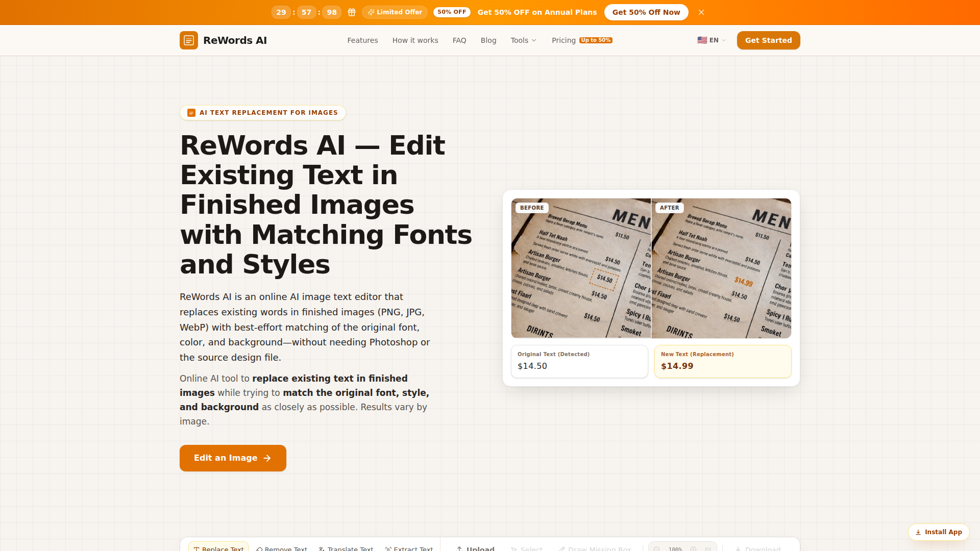Open the EN language selector

click(x=712, y=40)
